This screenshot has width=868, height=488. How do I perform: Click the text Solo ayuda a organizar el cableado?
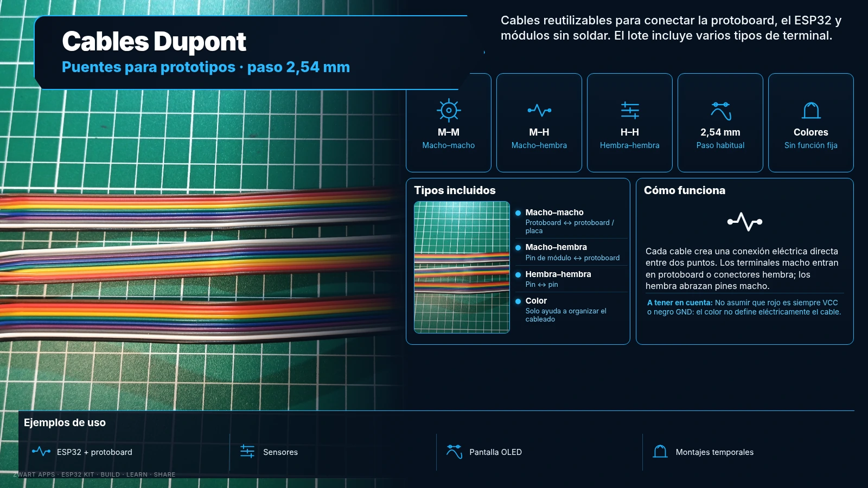566,315
